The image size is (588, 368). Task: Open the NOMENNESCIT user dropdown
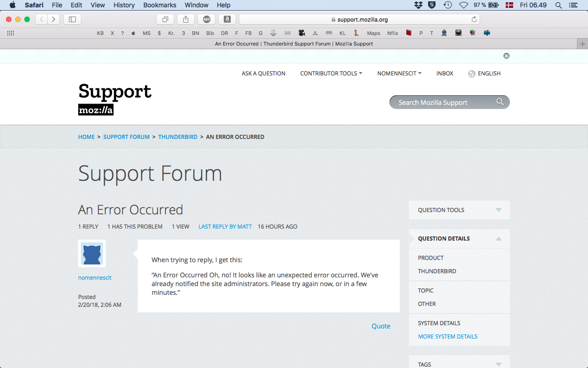[399, 73]
